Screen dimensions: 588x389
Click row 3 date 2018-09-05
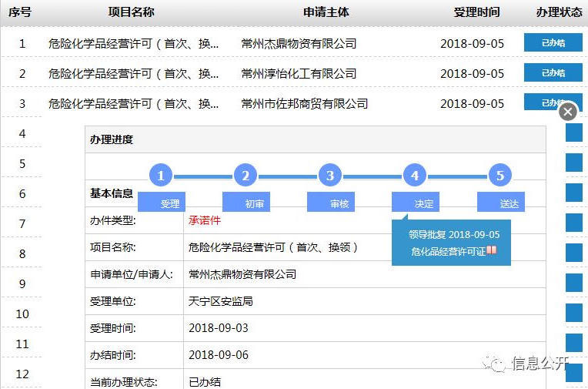tap(472, 104)
